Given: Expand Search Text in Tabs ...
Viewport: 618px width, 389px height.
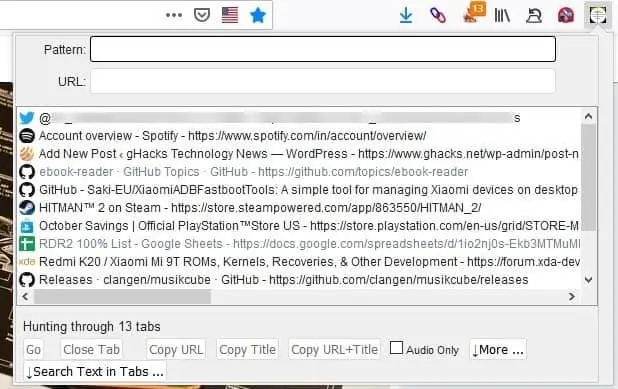Looking at the screenshot, I should [x=95, y=371].
